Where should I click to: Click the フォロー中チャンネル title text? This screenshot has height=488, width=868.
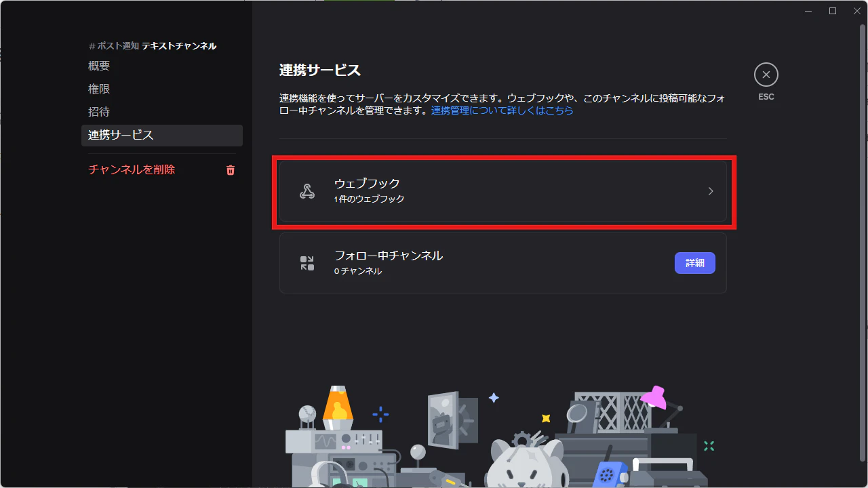point(389,256)
